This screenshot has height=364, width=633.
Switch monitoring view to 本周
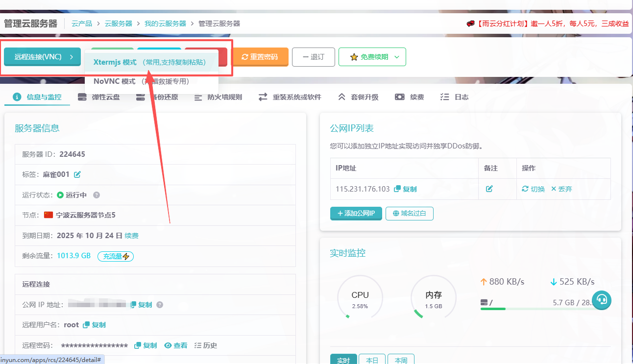(401, 360)
